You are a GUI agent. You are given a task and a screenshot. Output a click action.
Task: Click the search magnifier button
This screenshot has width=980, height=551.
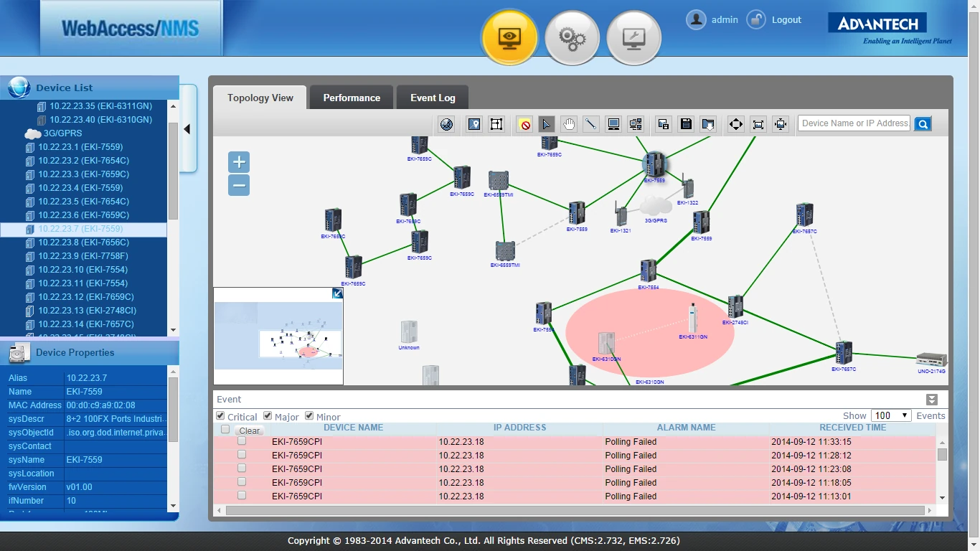[x=923, y=124]
